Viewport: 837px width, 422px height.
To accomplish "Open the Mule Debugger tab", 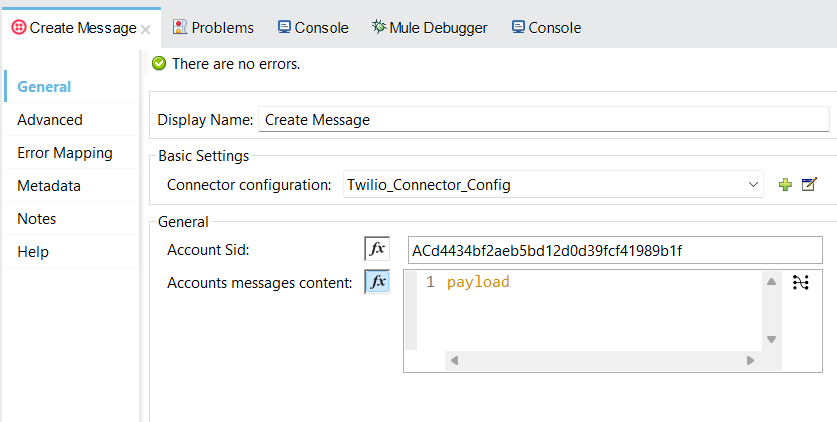I will click(x=430, y=27).
